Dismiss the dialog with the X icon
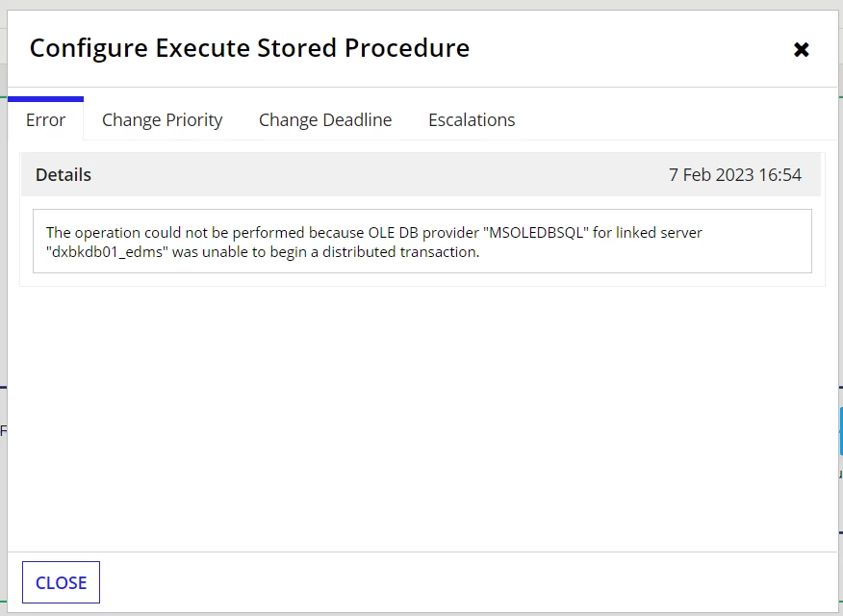843x616 pixels. click(801, 49)
